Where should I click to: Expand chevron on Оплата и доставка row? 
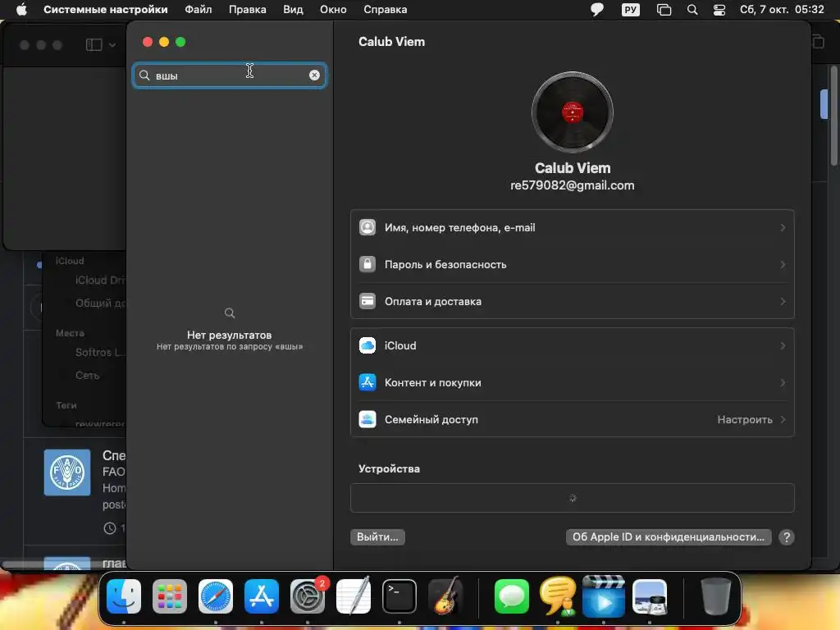[x=783, y=302]
